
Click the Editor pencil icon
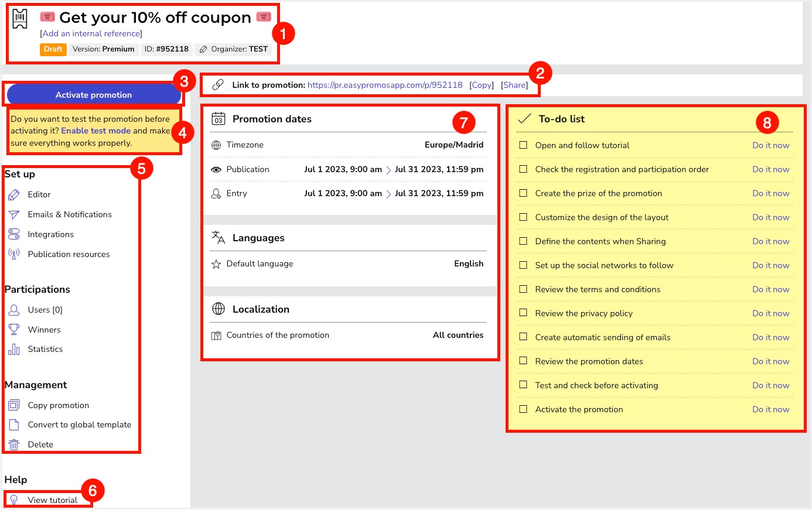pos(14,194)
